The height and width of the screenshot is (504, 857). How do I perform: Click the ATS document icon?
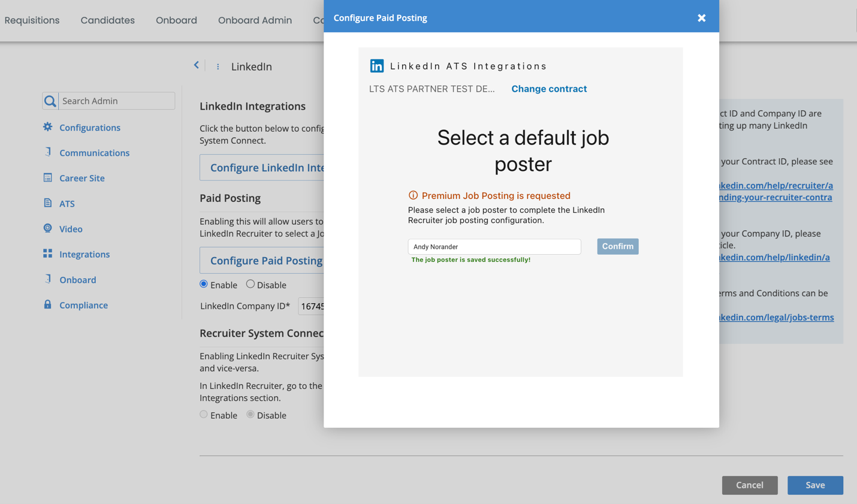click(47, 203)
